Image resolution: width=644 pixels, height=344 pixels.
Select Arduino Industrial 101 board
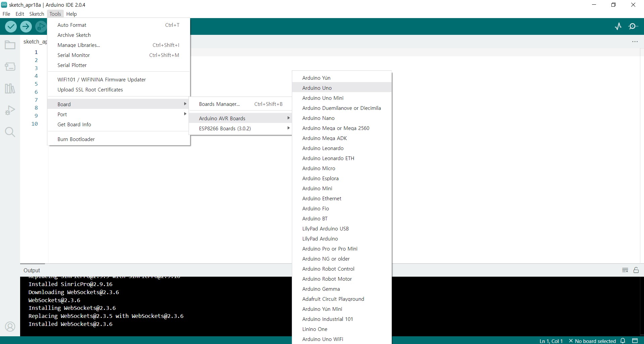click(x=342, y=319)
